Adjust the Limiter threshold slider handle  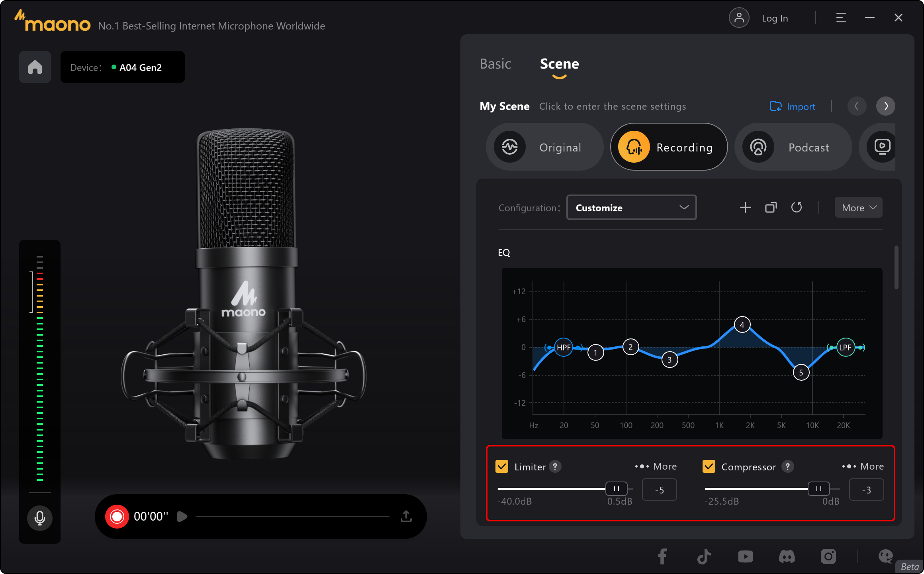pos(616,489)
